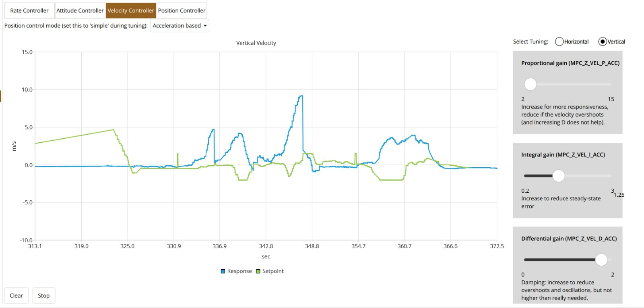Click the Vertical Velocity chart title
Screen dimensions: 644x308
pyautogui.click(x=256, y=43)
